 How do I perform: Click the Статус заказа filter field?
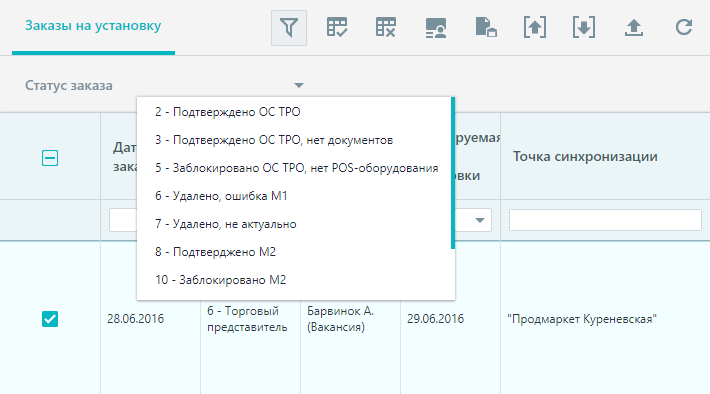(164, 85)
